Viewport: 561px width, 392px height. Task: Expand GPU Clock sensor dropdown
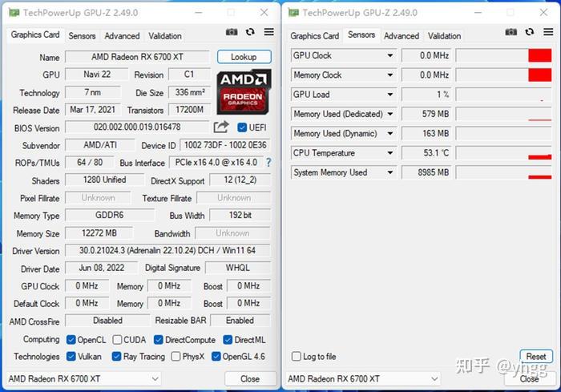click(390, 55)
